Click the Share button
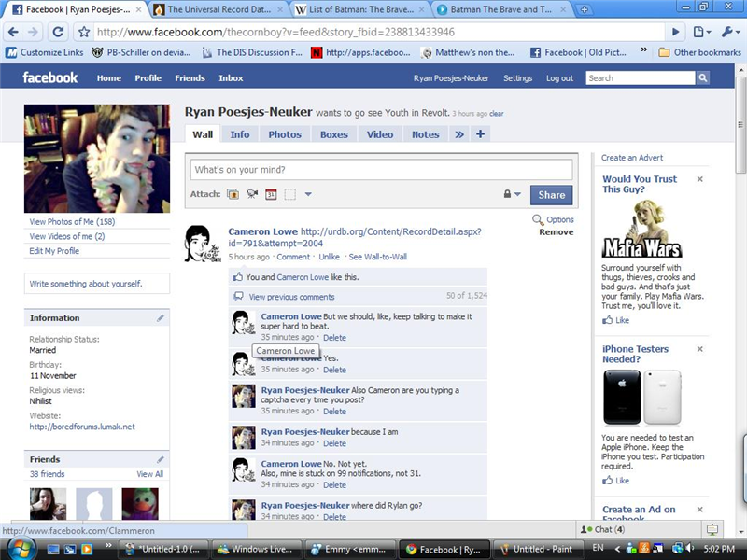This screenshot has width=747, height=560. 550,195
